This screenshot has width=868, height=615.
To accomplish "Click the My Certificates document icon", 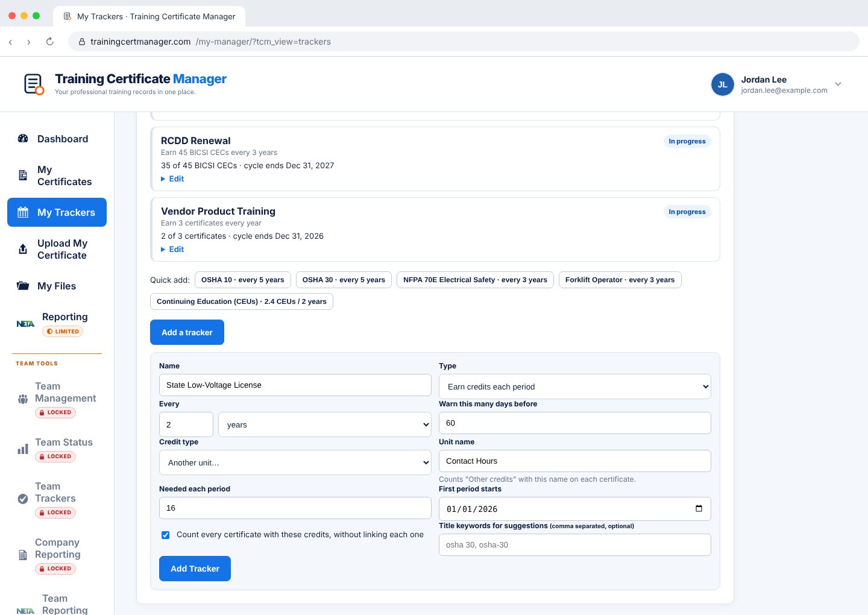I will click(23, 175).
